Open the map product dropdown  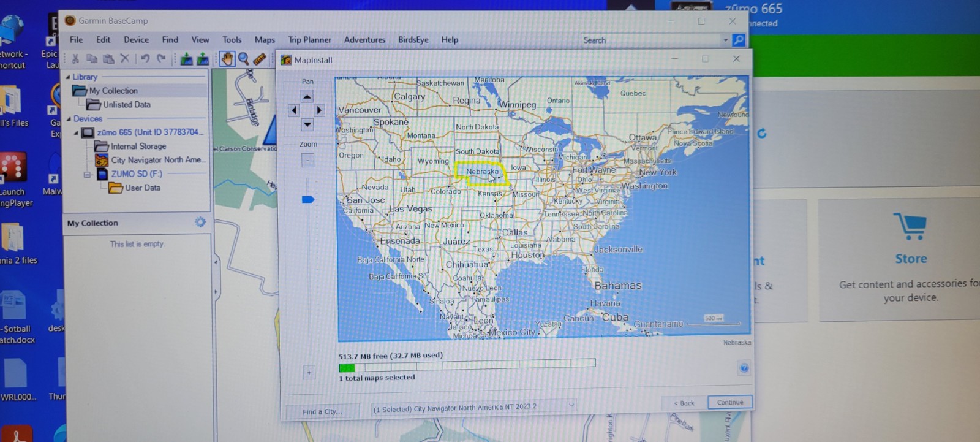(x=571, y=406)
